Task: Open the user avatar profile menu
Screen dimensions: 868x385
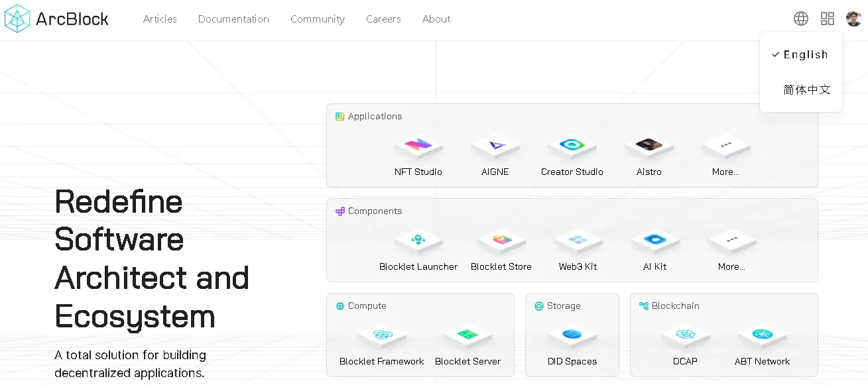Action: (853, 19)
